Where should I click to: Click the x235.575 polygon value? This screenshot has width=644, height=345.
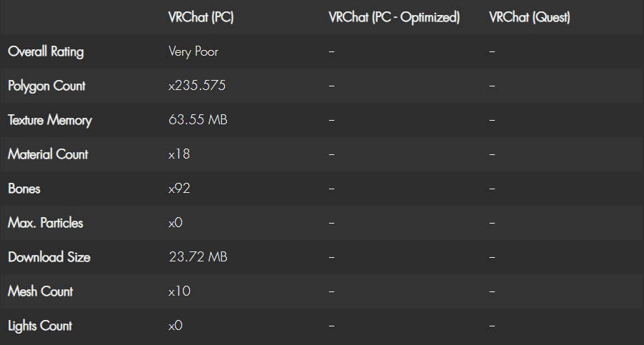[197, 86]
